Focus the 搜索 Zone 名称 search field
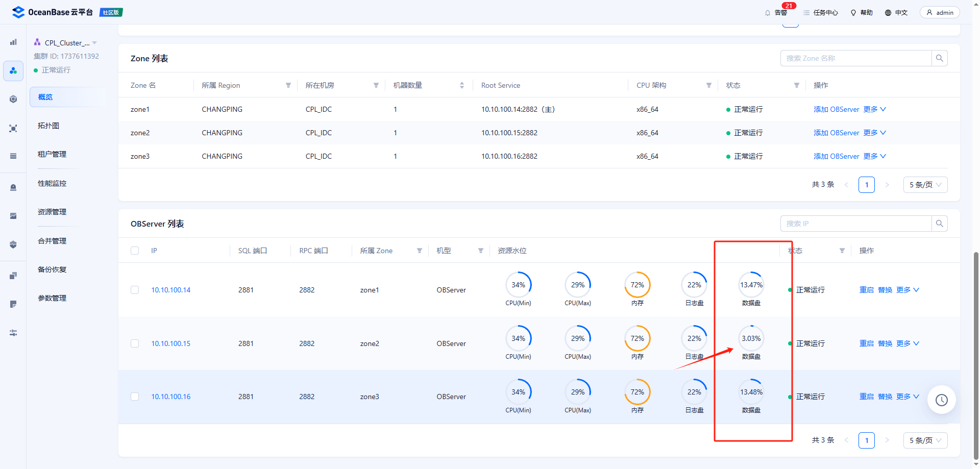Image resolution: width=980 pixels, height=469 pixels. point(856,58)
